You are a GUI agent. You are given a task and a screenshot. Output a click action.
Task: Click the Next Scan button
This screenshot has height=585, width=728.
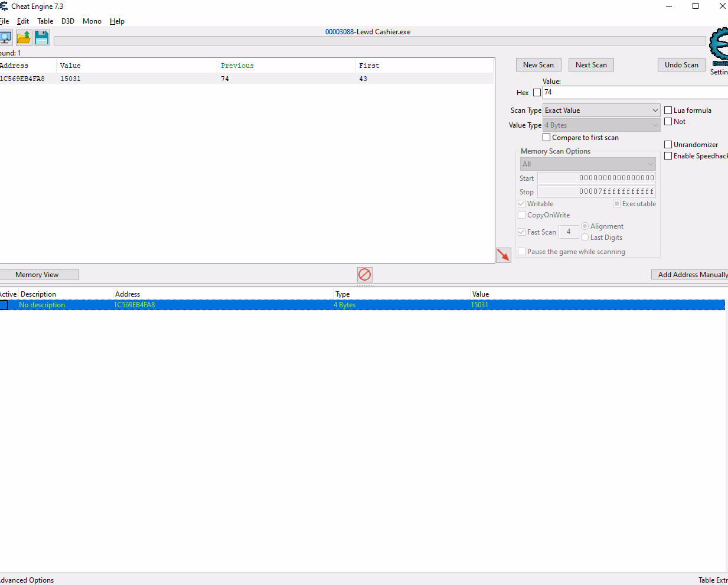tap(591, 65)
